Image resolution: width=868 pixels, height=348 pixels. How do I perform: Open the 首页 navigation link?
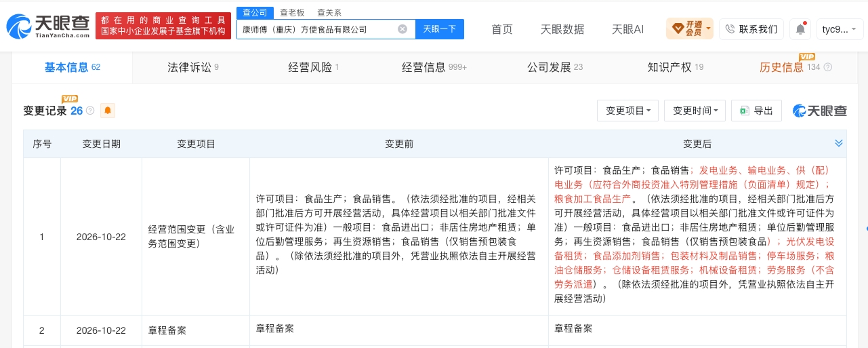click(502, 29)
